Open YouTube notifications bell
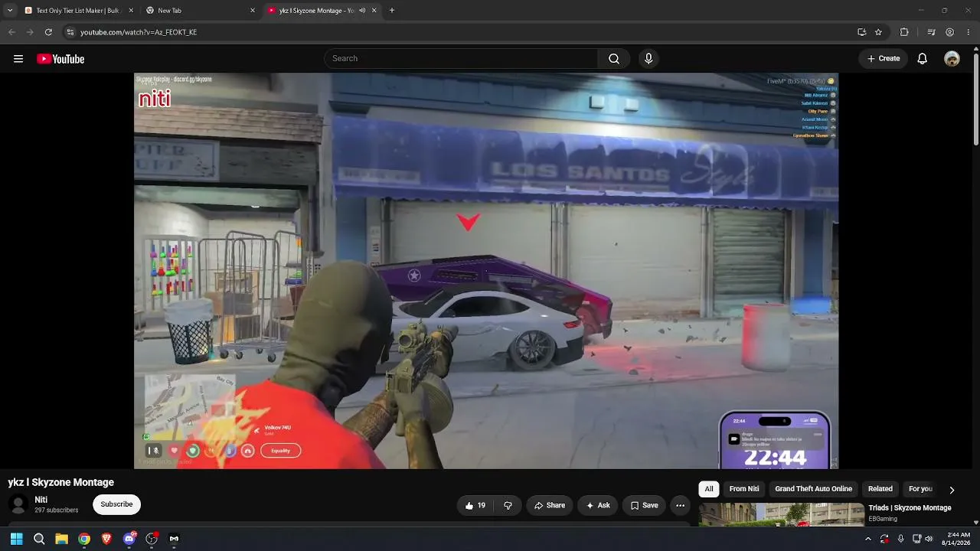Viewport: 980px width, 551px height. 923,59
